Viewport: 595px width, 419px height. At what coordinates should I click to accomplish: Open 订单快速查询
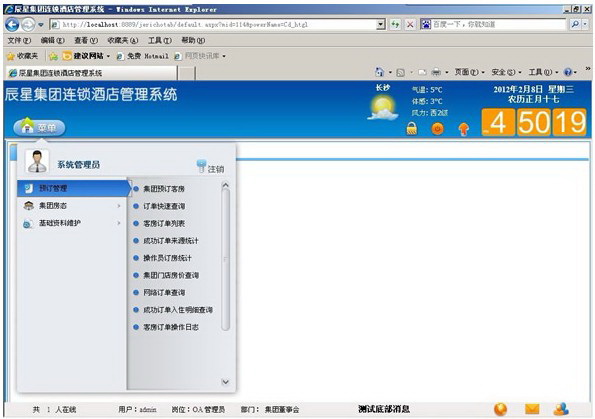click(x=164, y=206)
